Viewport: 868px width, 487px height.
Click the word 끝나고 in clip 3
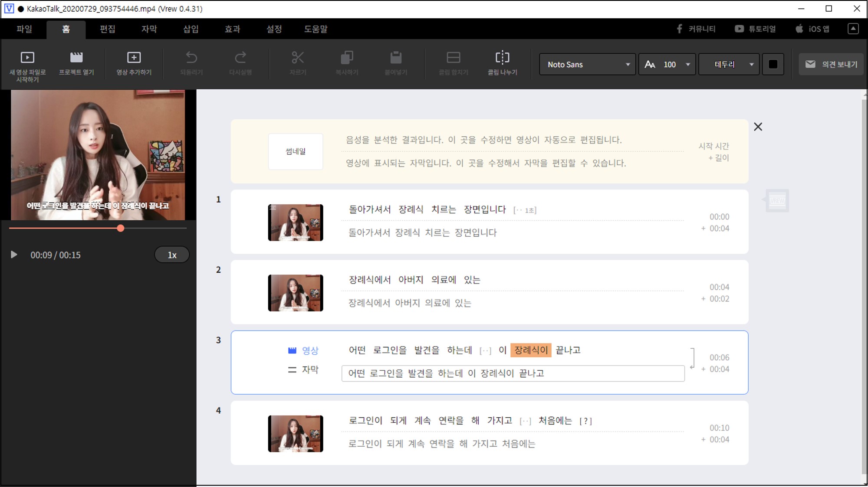(568, 350)
